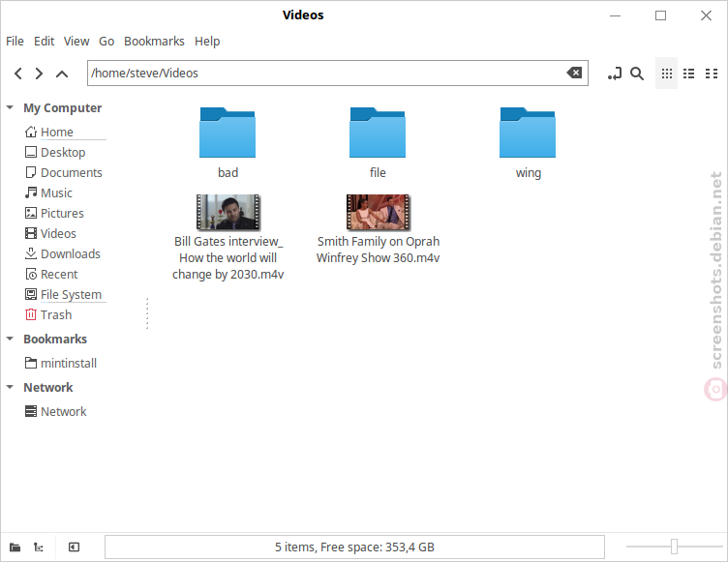Viewport: 728px width, 562px height.
Task: Hide the sidebar panel
Action: [74, 547]
